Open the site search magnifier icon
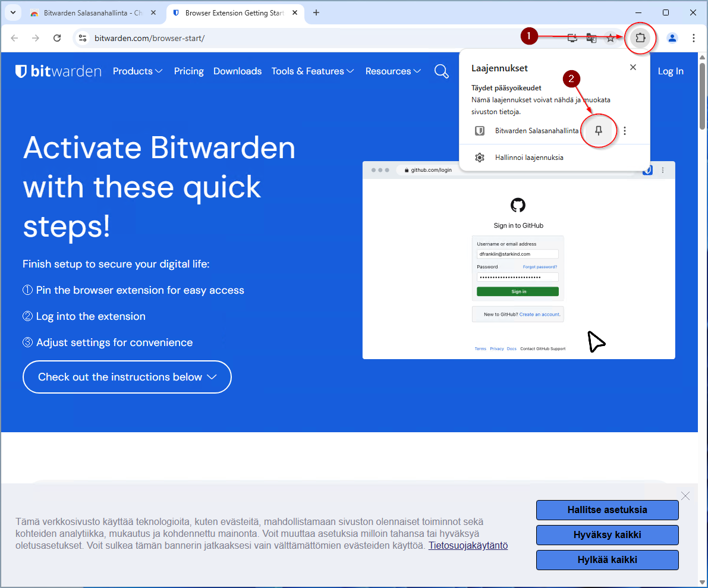Screen dimensions: 708x588 pos(441,71)
